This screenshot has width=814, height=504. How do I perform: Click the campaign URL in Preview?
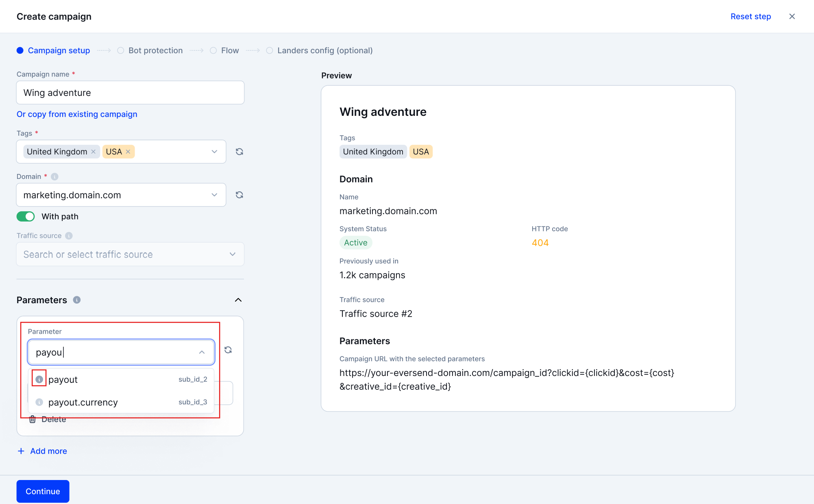[507, 380]
